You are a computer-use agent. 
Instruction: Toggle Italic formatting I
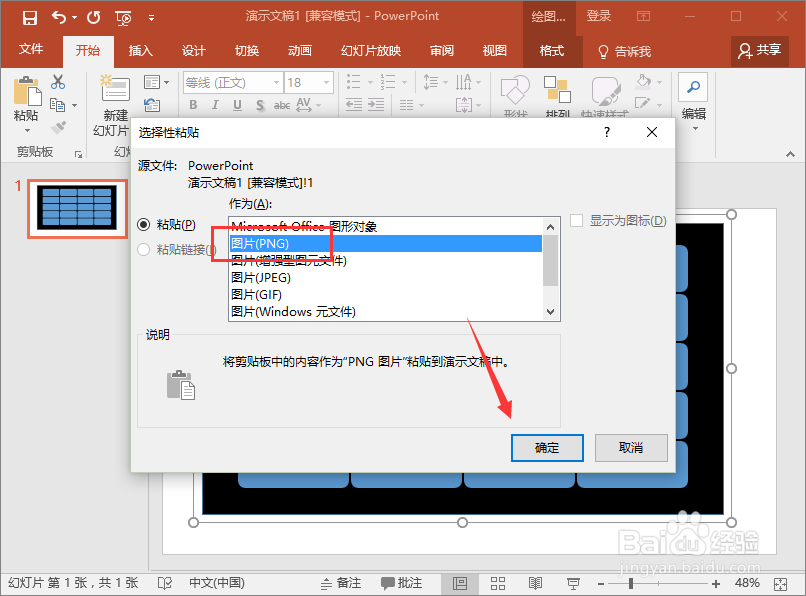tap(215, 105)
